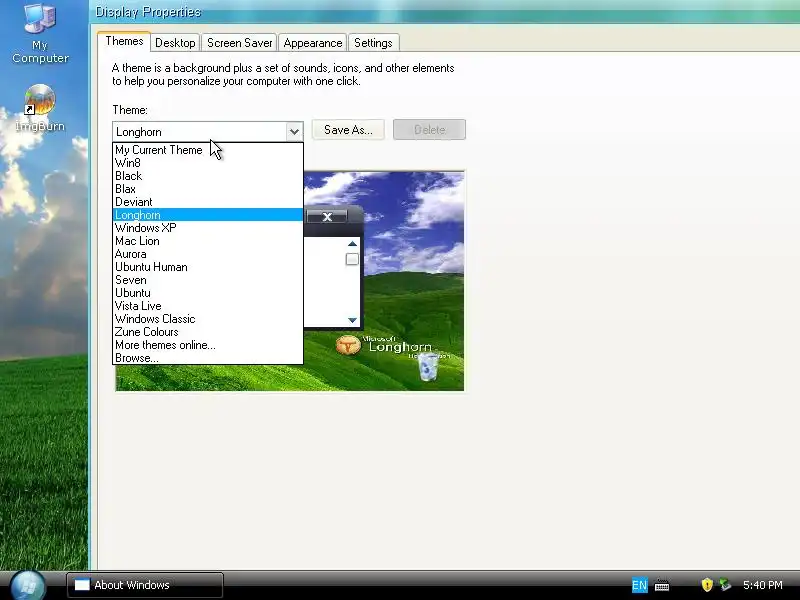This screenshot has height=600, width=800.
Task: Switch to the Desktop tab
Action: (175, 43)
